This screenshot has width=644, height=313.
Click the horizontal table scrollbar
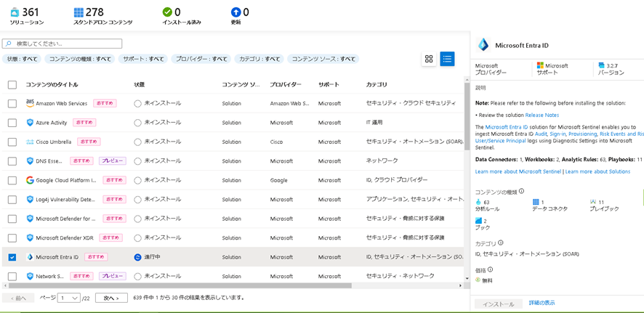182,285
